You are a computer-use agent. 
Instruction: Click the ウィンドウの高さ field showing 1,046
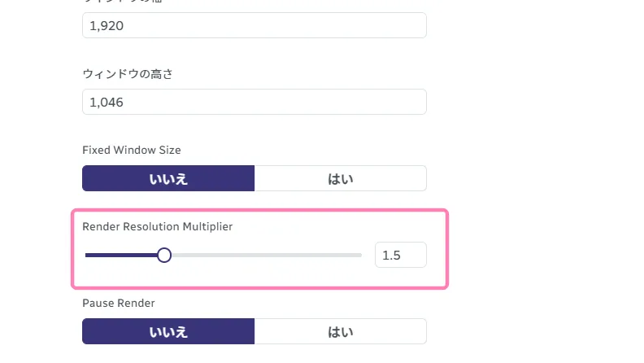coord(255,102)
